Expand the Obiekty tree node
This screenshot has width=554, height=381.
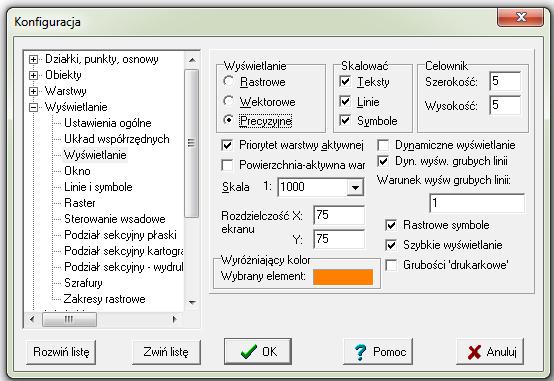(x=33, y=75)
